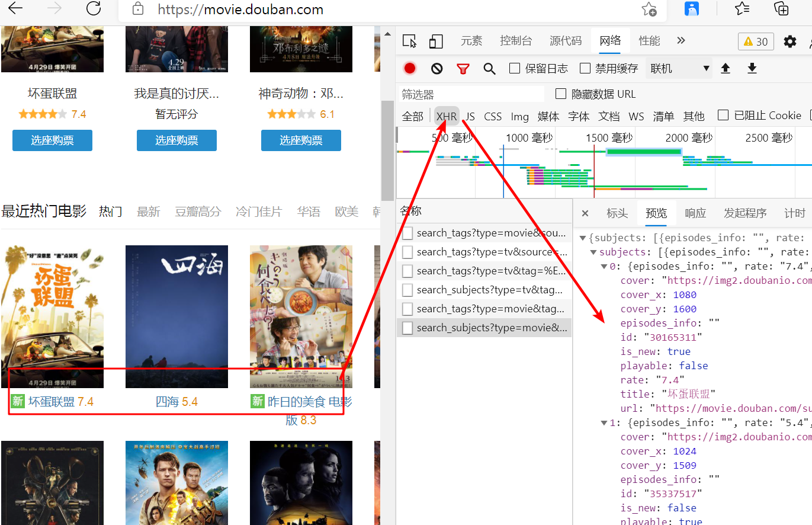
Task: Close the request details pane
Action: click(x=585, y=213)
